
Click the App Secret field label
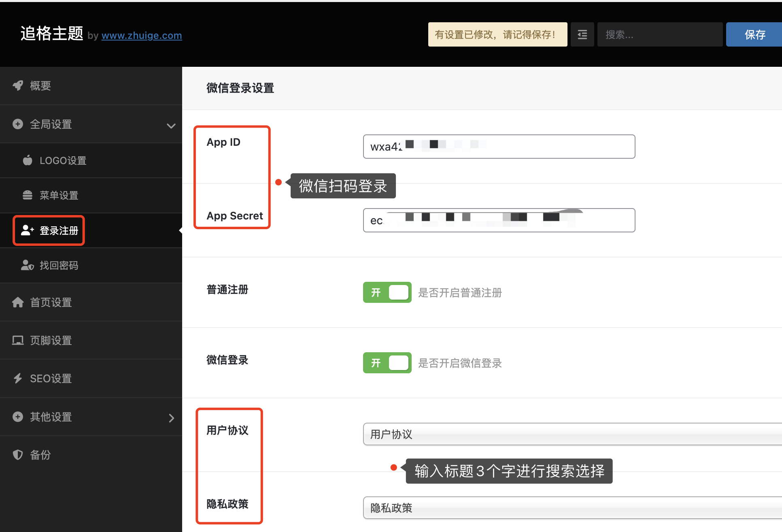coord(235,216)
